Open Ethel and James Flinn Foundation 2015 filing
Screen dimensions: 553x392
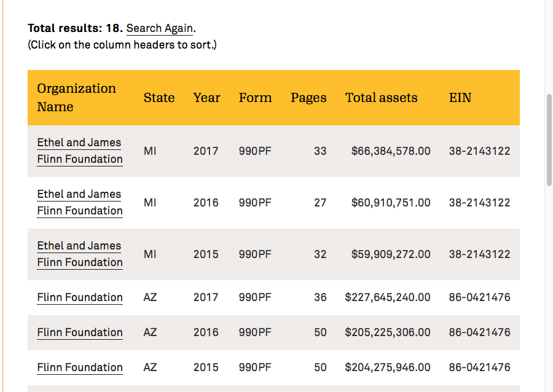[x=80, y=254]
